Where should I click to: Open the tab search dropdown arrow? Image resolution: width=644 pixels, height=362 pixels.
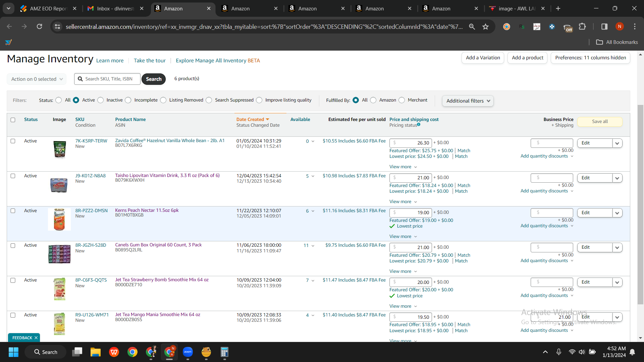pos(8,8)
